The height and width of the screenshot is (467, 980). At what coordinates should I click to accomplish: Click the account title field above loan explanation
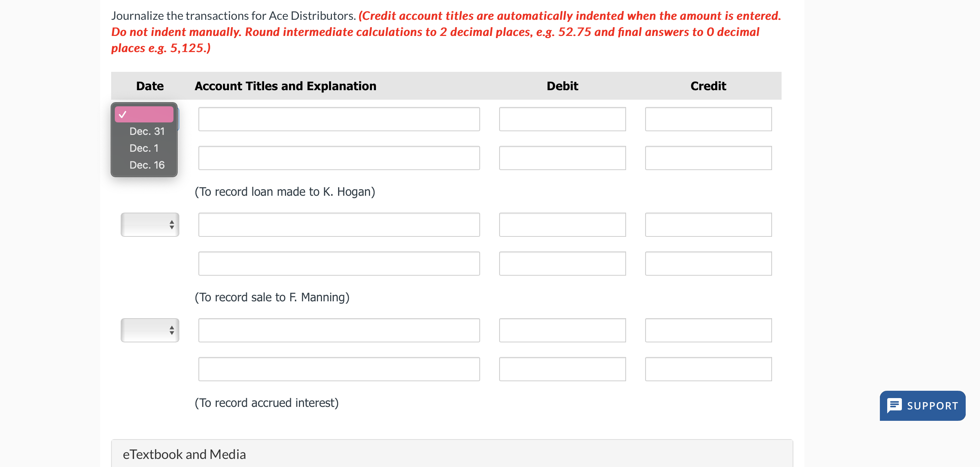click(339, 158)
